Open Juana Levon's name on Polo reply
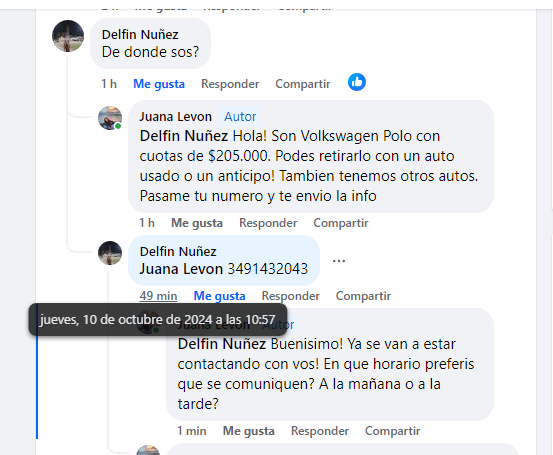The image size is (553, 455). click(x=176, y=117)
